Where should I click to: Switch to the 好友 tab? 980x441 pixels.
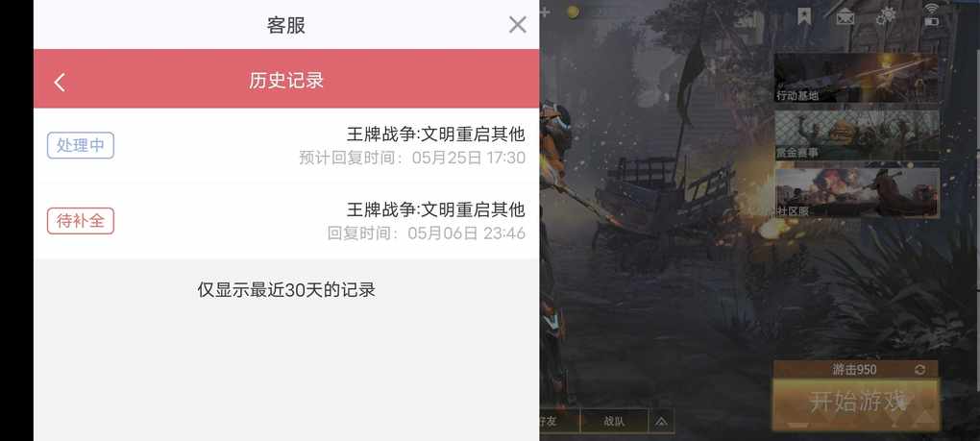pyautogui.click(x=559, y=422)
